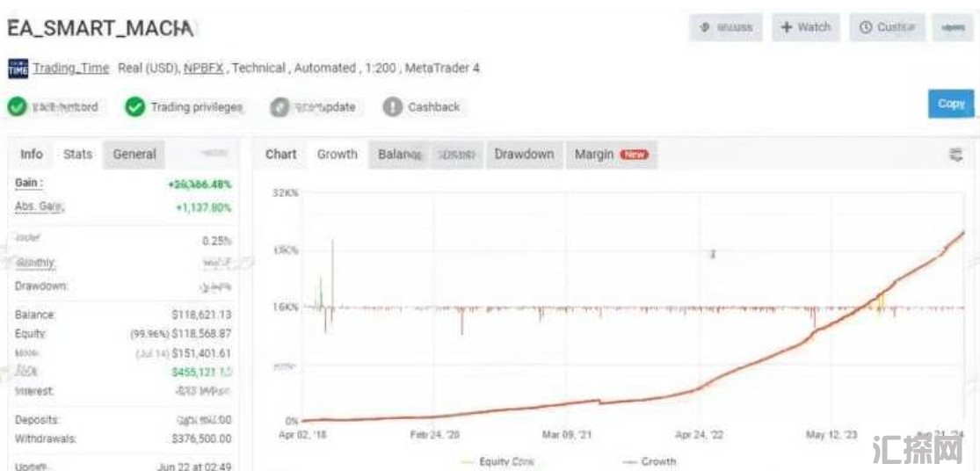Click the Mar 09, '21 axis date
The image size is (980, 471).
tap(568, 435)
